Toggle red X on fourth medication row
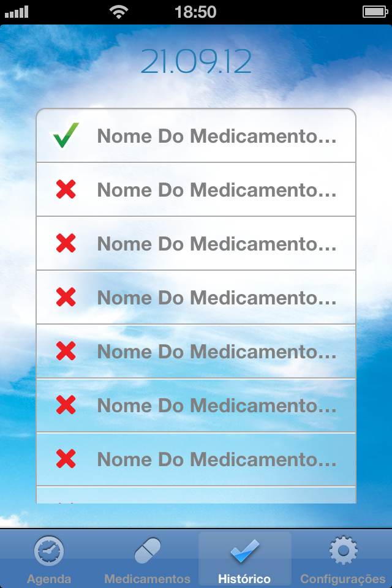This screenshot has height=588, width=392. [66, 297]
